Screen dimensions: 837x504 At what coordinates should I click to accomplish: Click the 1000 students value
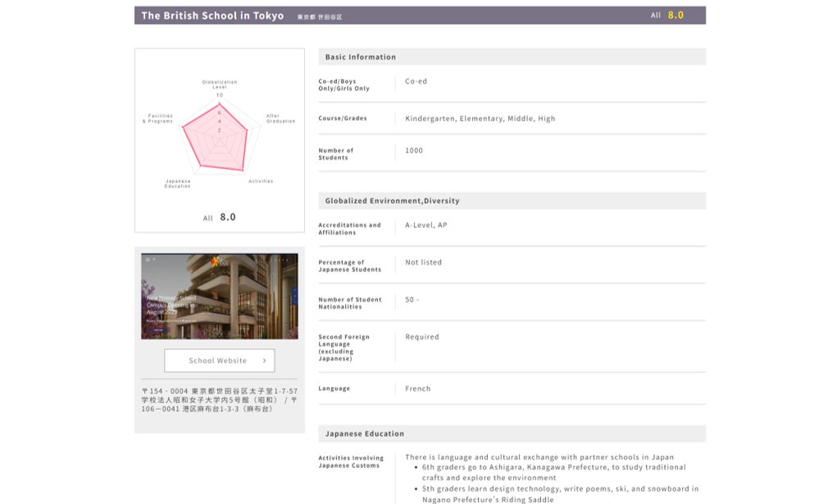pos(414,151)
